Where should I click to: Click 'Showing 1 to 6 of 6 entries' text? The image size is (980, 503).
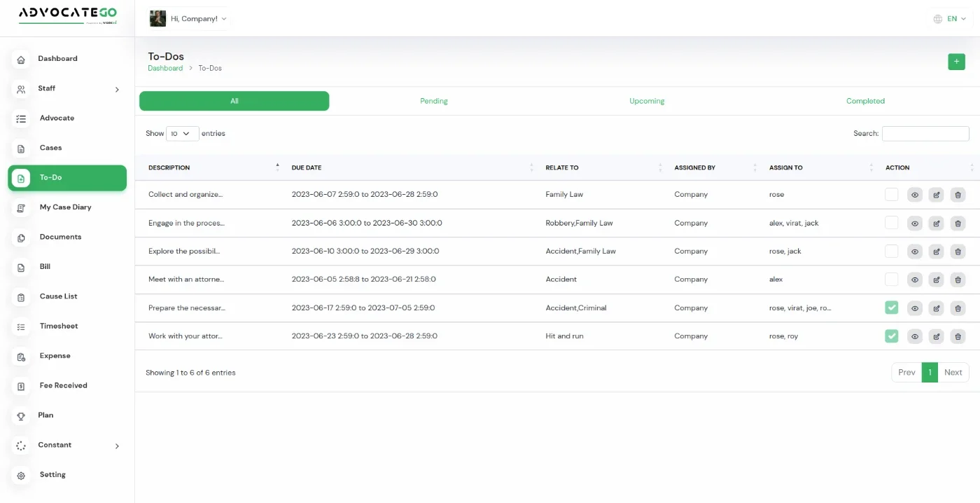(x=190, y=373)
